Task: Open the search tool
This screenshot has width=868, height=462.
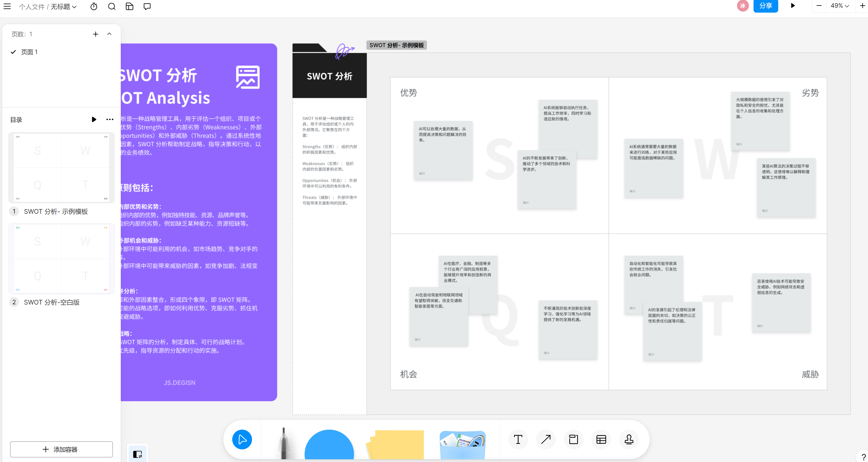Action: point(111,6)
